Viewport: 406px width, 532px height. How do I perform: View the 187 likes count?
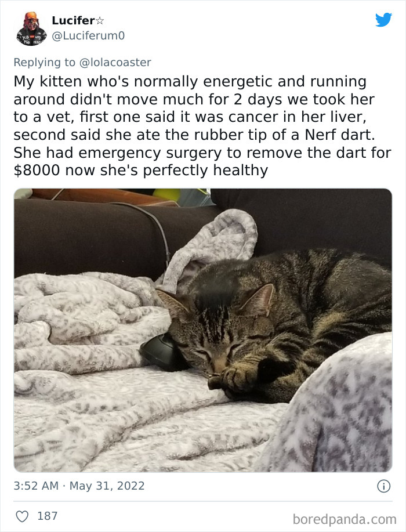(x=47, y=516)
